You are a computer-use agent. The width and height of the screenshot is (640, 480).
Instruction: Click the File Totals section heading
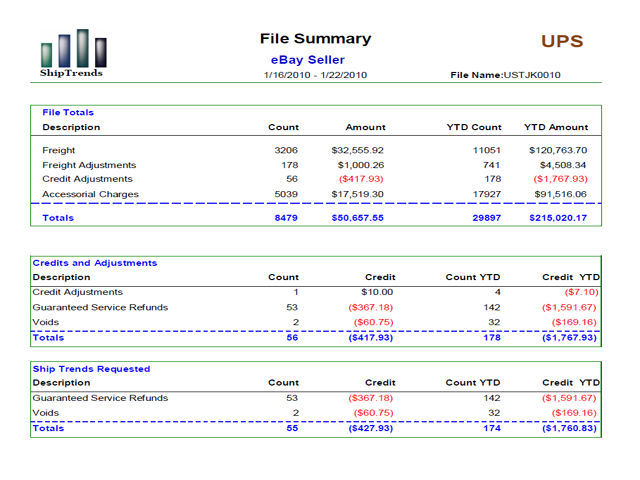68,112
